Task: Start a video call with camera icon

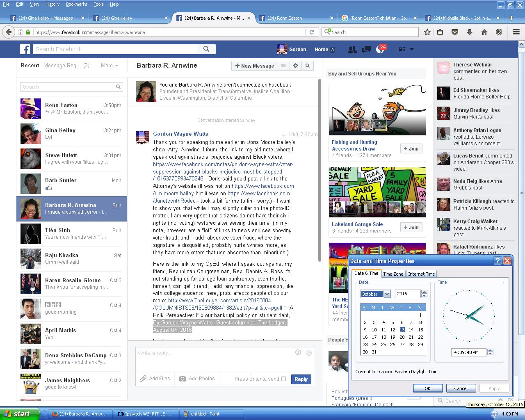Action: pos(283,66)
